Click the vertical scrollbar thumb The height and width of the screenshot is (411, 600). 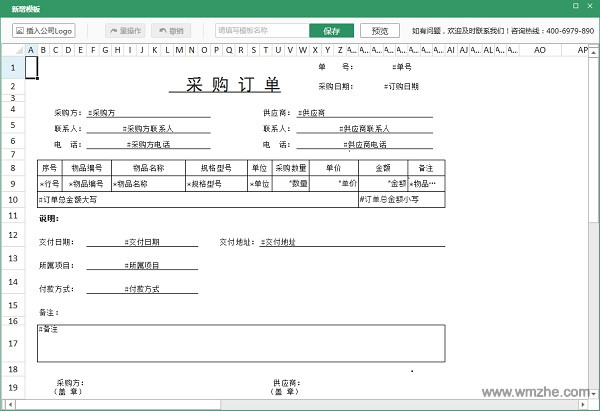(593, 139)
